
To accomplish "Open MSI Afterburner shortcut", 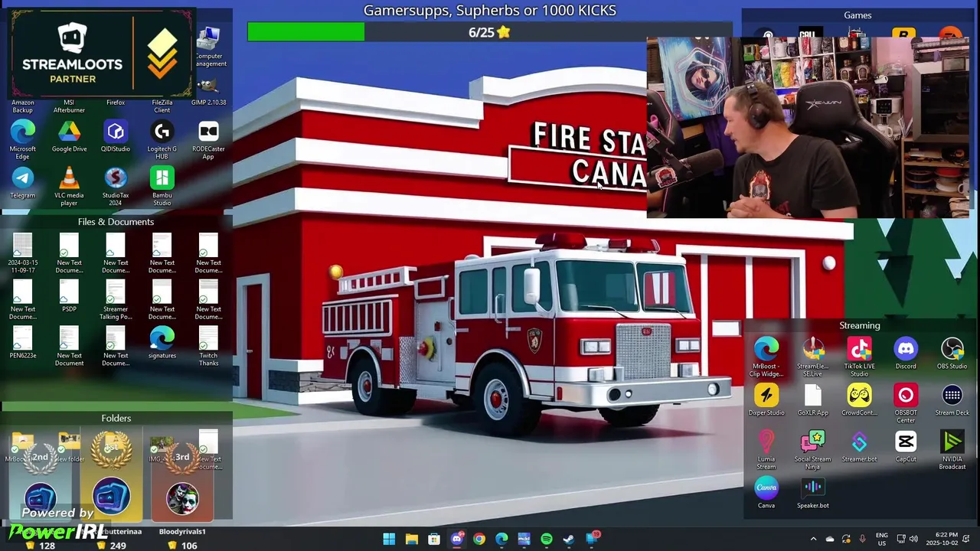I will tap(69, 106).
